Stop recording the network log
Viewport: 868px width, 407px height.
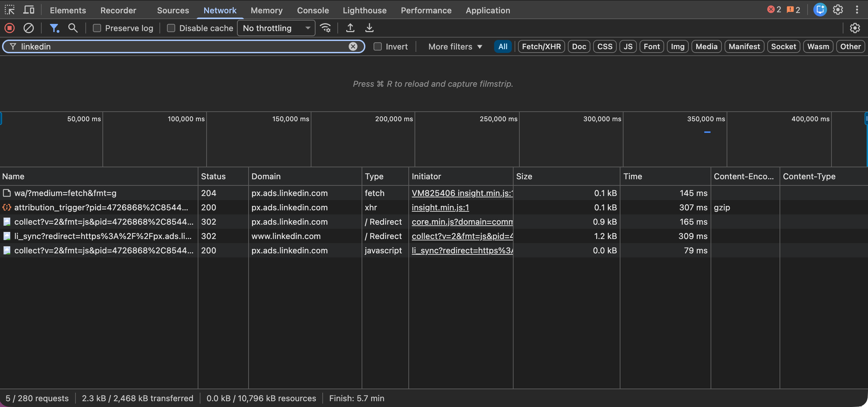point(9,28)
